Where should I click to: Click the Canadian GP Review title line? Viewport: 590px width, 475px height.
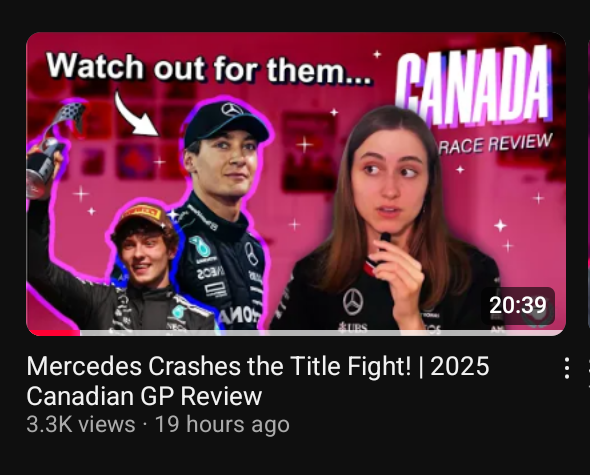point(144,396)
